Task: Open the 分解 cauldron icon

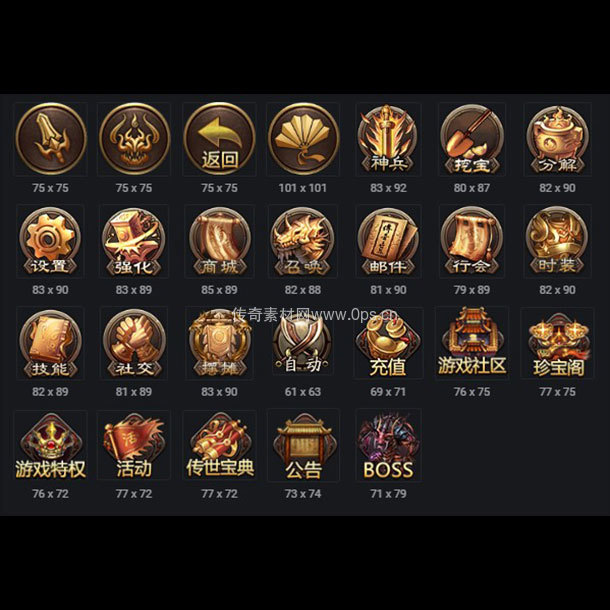Action: tap(557, 139)
